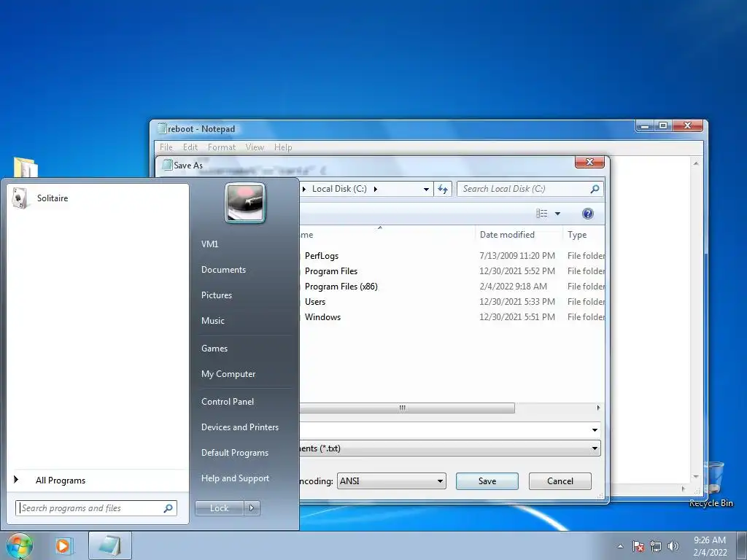Open the File name dropdown arrow
This screenshot has height=560, width=747.
(x=595, y=430)
